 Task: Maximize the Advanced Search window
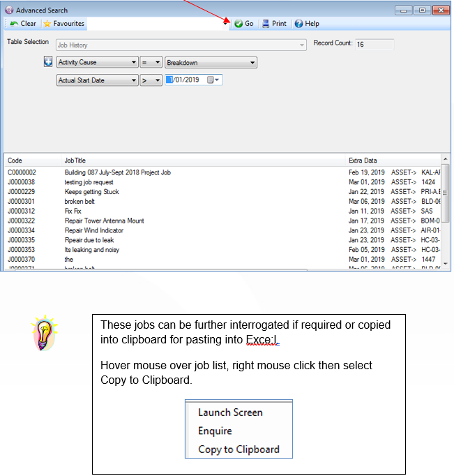click(x=422, y=10)
